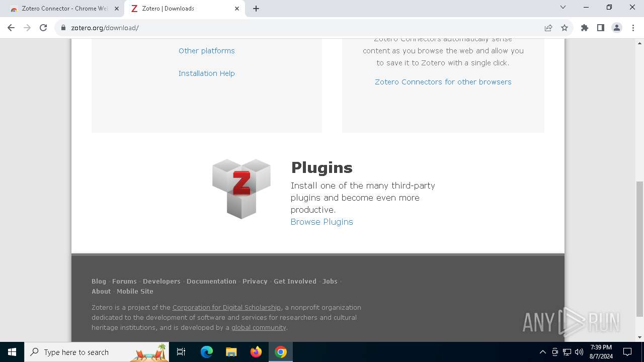Viewport: 644px width, 362px height.
Task: Click the Plugins heading text
Action: 322,167
